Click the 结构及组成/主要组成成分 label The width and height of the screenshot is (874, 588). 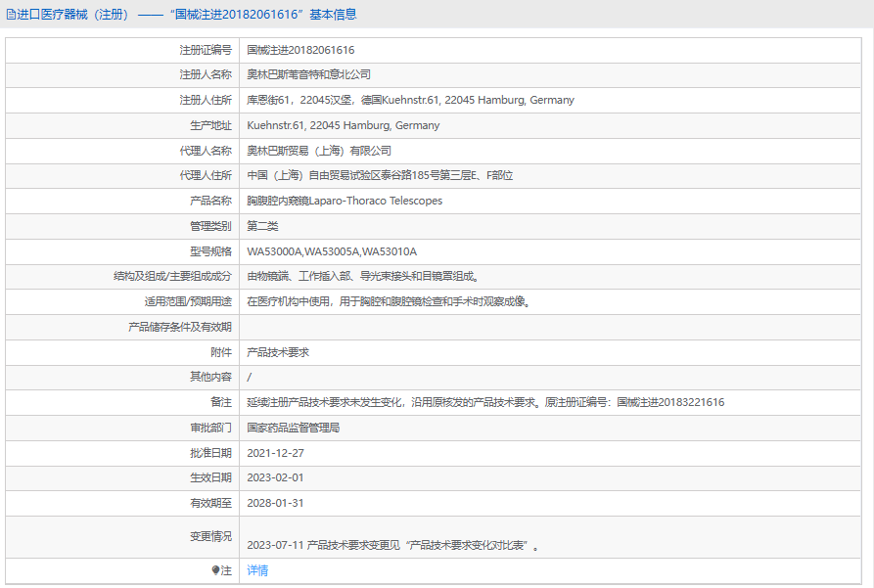(x=172, y=276)
